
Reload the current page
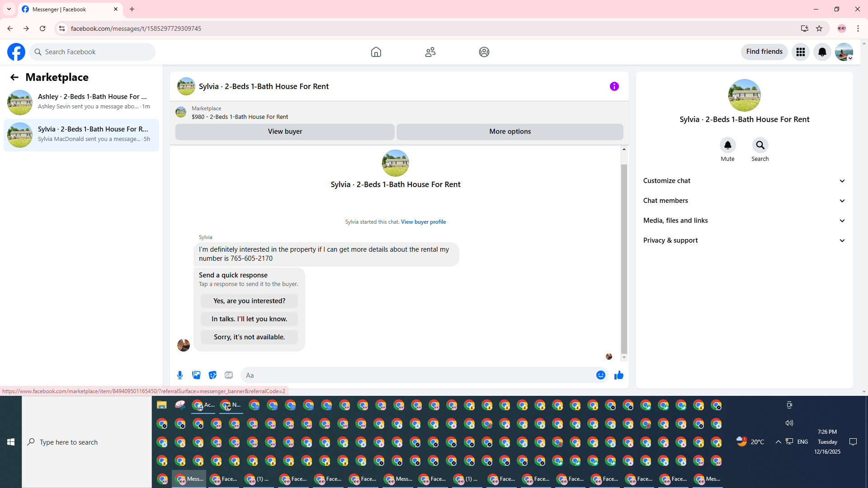click(x=42, y=28)
